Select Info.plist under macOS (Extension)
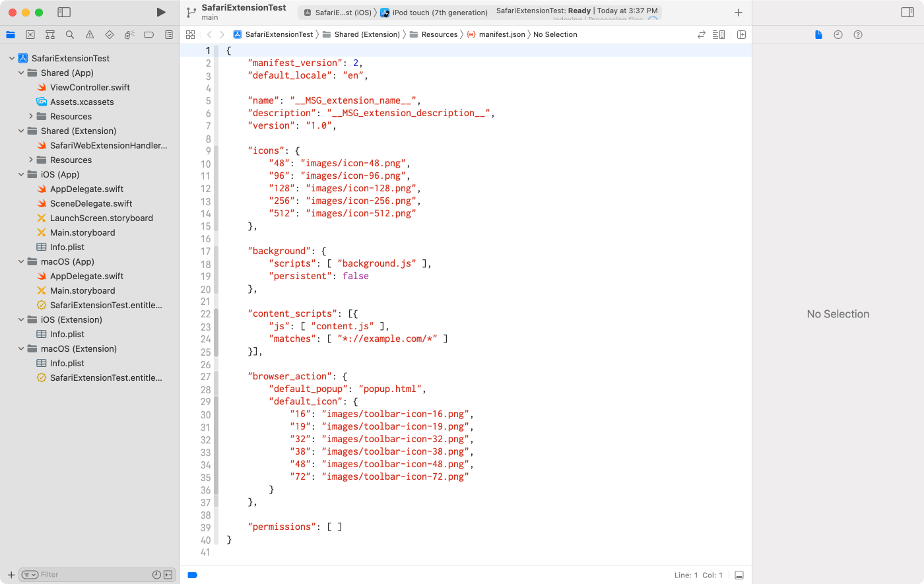This screenshot has height=584, width=924. point(67,363)
